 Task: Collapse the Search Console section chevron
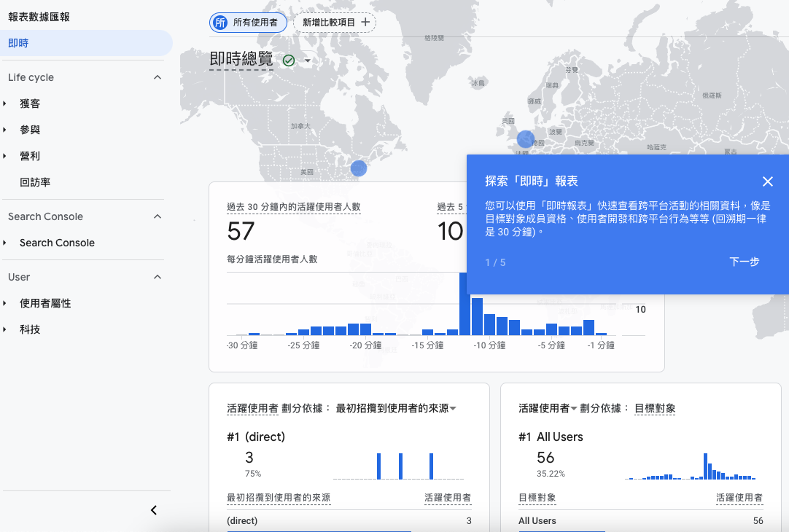(x=158, y=216)
